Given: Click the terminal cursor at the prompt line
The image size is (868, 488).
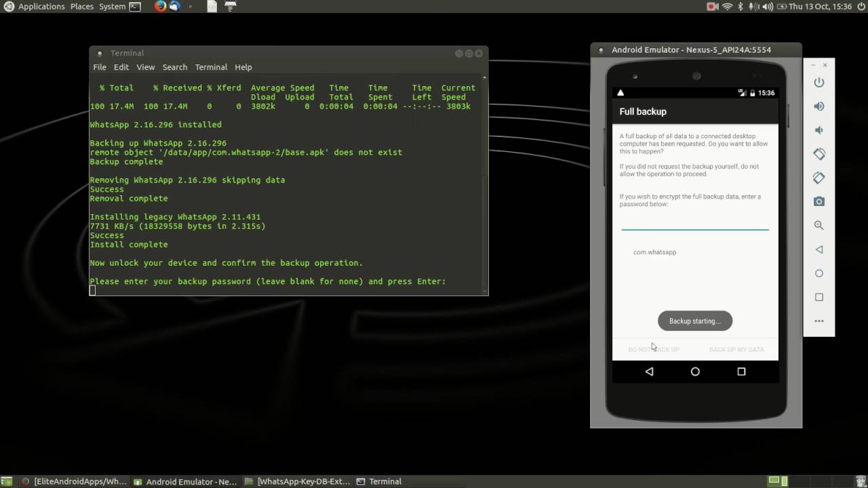Looking at the screenshot, I should [92, 291].
